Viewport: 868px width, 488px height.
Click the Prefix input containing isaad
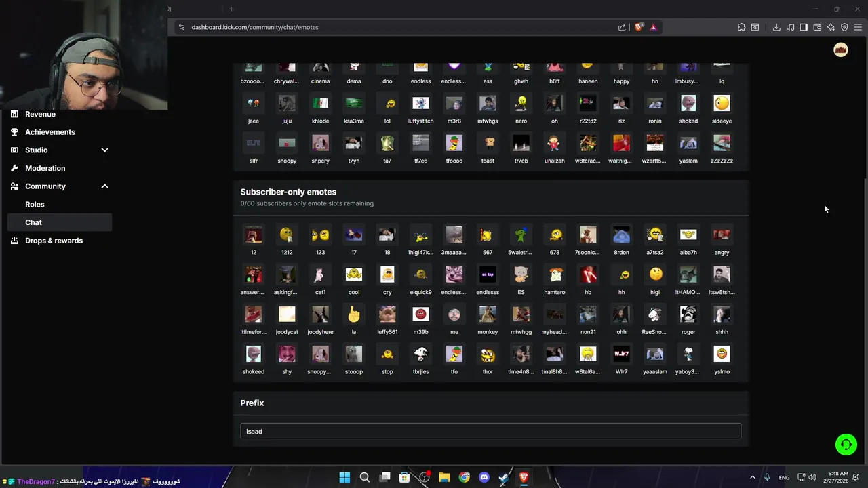click(490, 431)
